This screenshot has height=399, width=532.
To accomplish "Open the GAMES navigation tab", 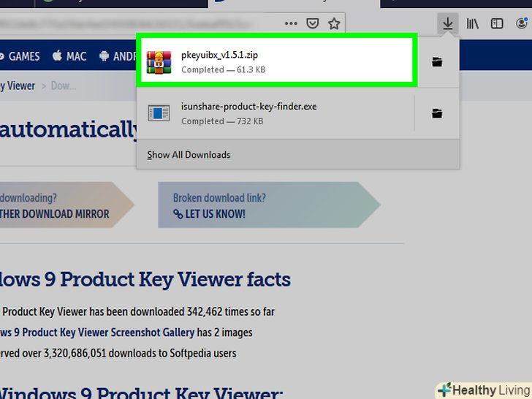I will [x=20, y=56].
